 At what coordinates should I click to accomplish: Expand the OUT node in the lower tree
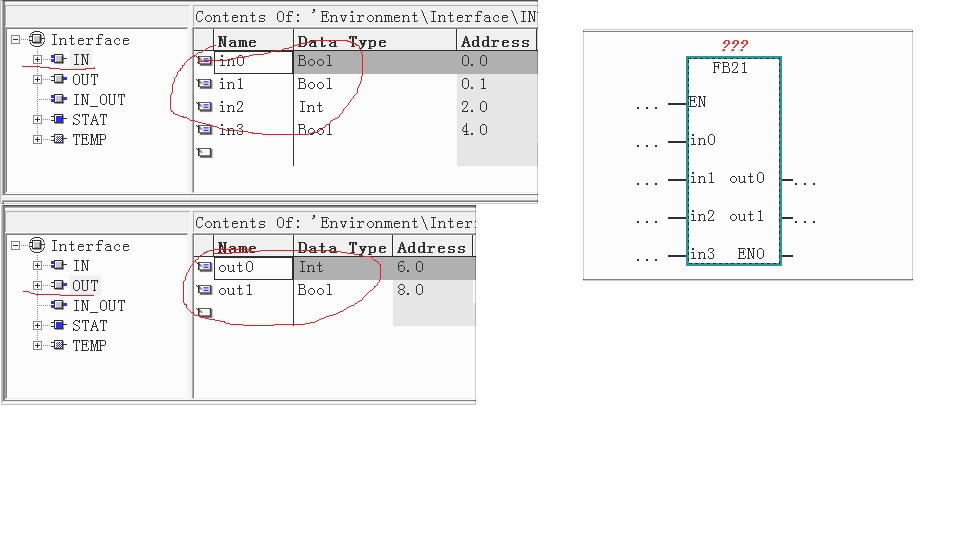[x=37, y=285]
